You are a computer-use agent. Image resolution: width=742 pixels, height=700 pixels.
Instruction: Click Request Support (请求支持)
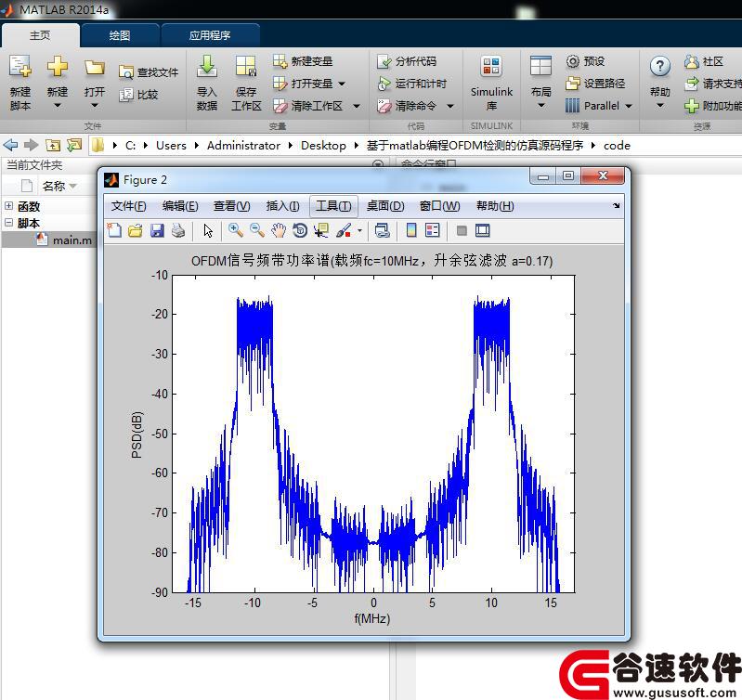point(712,84)
